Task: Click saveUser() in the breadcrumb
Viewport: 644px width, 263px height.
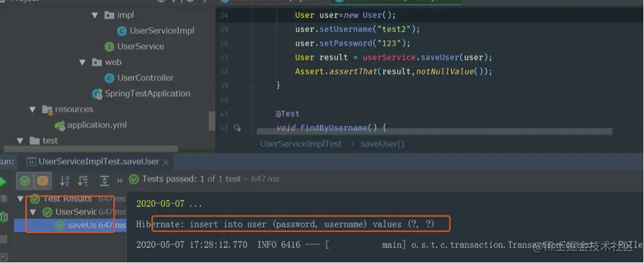Action: pos(383,144)
